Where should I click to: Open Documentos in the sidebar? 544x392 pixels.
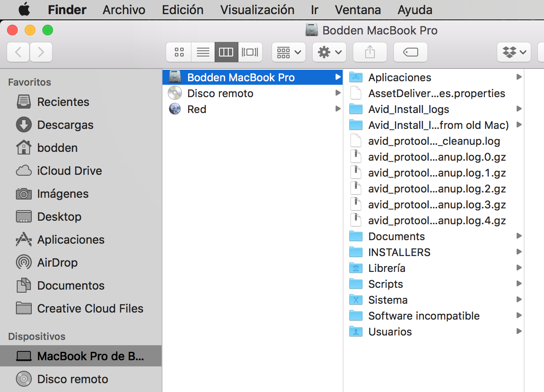(x=81, y=286)
